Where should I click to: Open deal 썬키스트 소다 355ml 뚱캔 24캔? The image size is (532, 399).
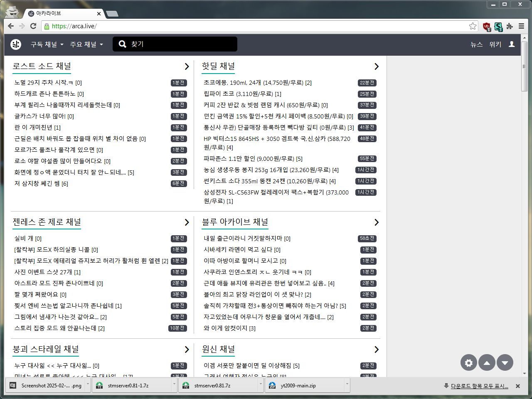point(270,181)
